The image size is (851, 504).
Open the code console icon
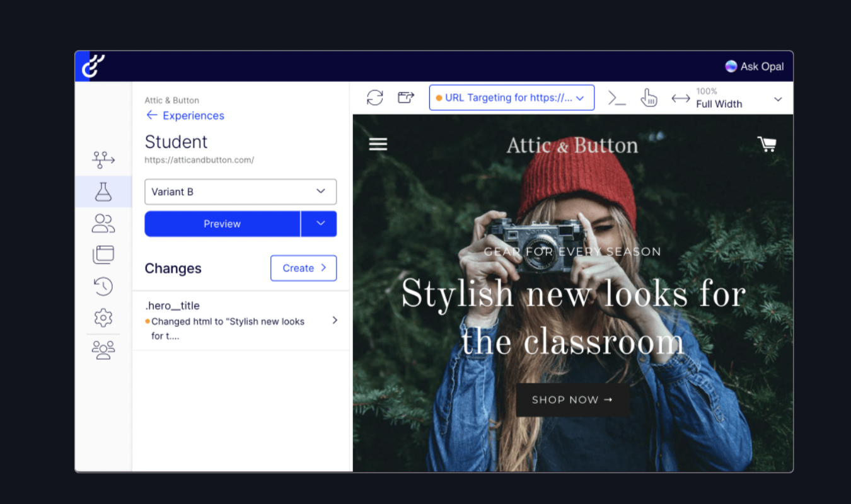click(x=617, y=98)
